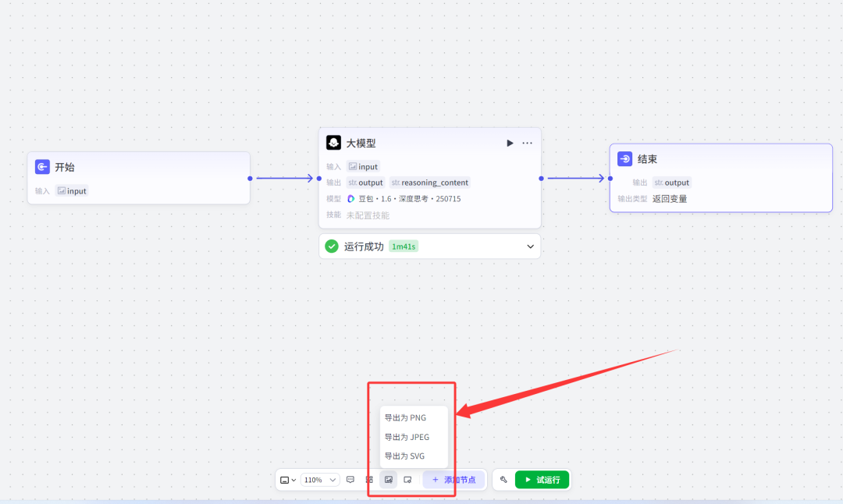This screenshot has height=504, width=843.
Task: Click the 开始 node output port dot
Action: coord(250,179)
